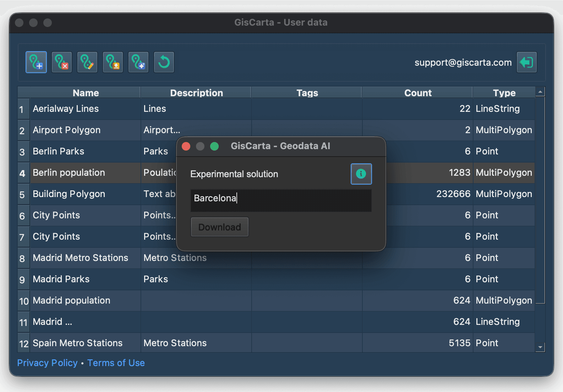Click row header number 4

[x=23, y=173]
